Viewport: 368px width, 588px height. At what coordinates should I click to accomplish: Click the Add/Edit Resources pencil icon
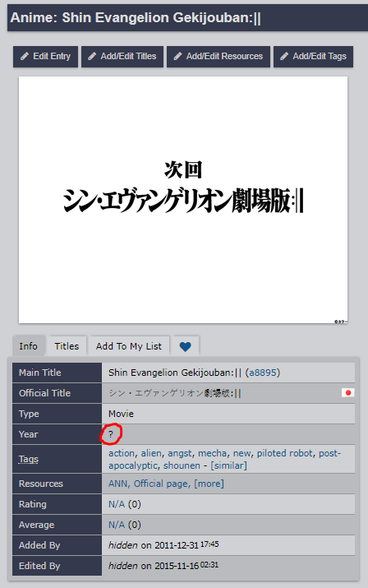[178, 56]
